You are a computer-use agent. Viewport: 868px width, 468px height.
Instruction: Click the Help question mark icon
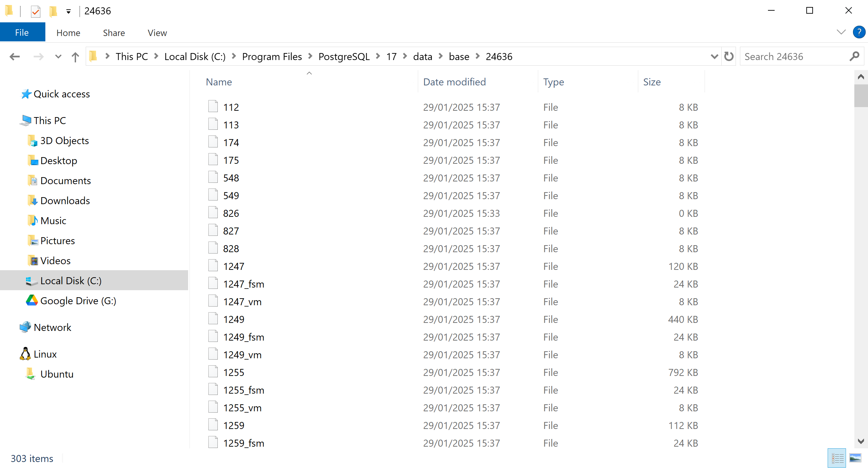coord(859,32)
